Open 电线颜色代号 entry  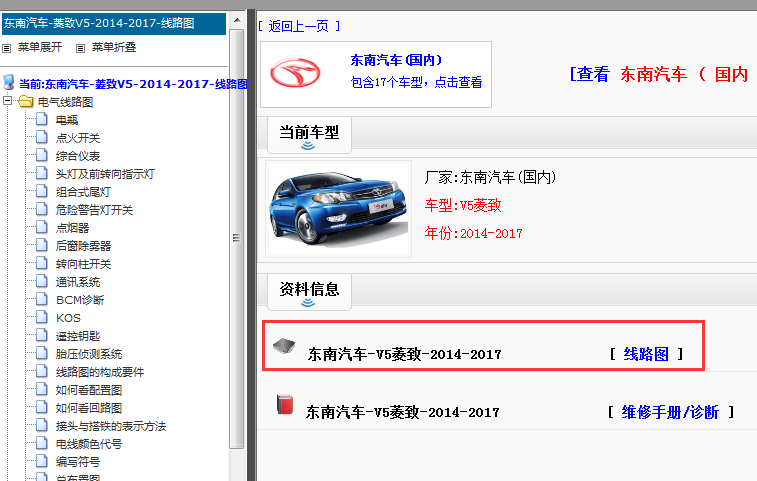89,444
